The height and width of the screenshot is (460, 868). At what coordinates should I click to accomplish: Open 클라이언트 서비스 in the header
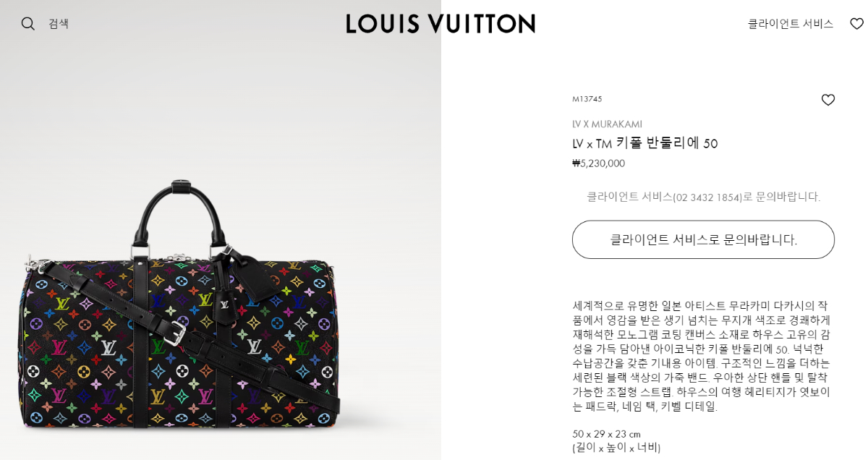coord(790,24)
